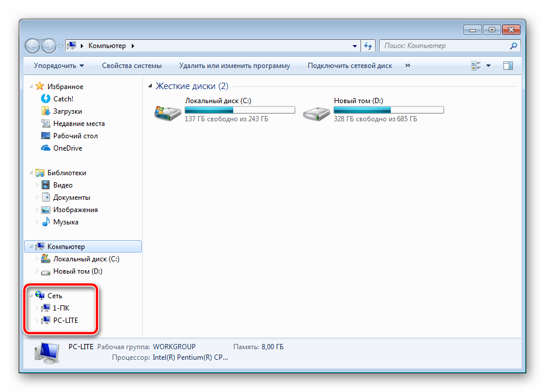Open the view options dropdown arrow

[489, 66]
